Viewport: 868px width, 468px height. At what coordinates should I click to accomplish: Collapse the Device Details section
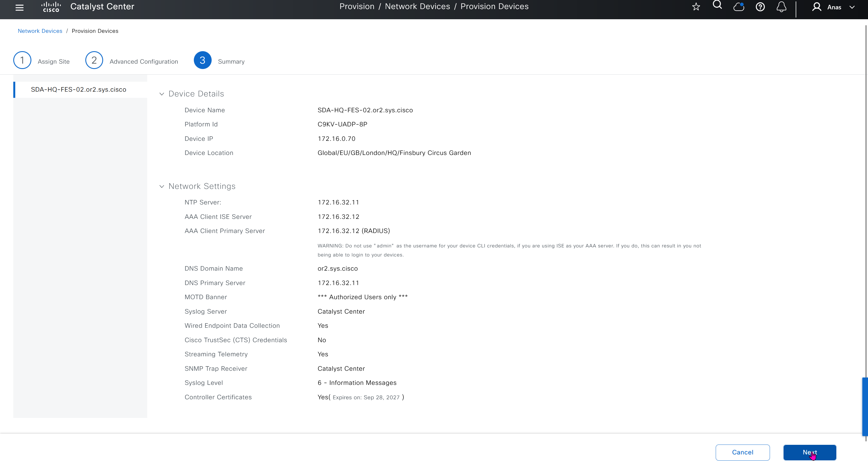coord(162,94)
